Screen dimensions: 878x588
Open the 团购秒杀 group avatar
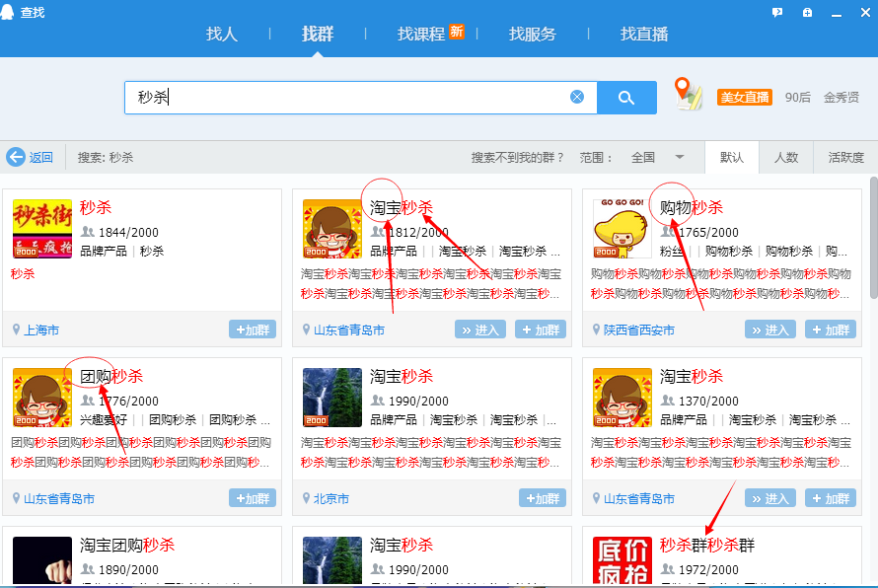[42, 397]
